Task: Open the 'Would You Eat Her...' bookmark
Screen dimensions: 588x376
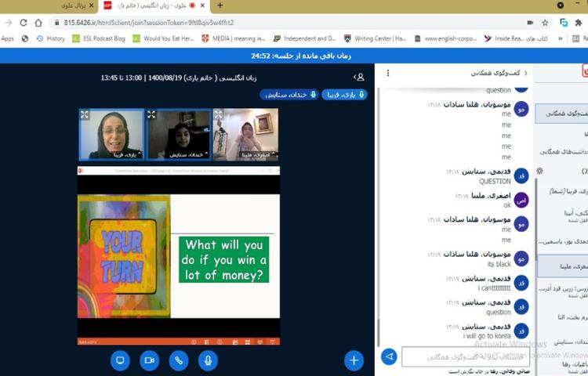Action: [163, 38]
